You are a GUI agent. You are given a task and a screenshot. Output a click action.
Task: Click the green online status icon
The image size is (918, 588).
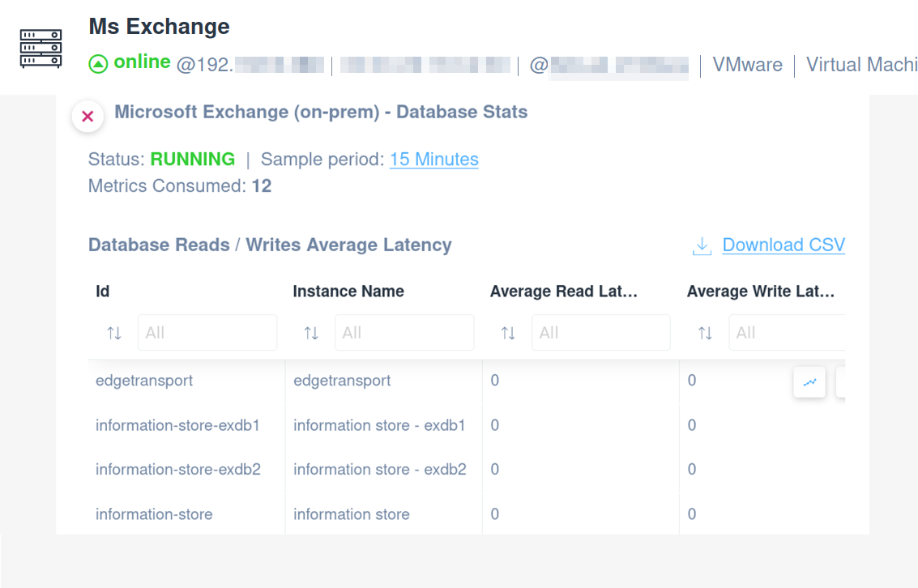coord(98,64)
